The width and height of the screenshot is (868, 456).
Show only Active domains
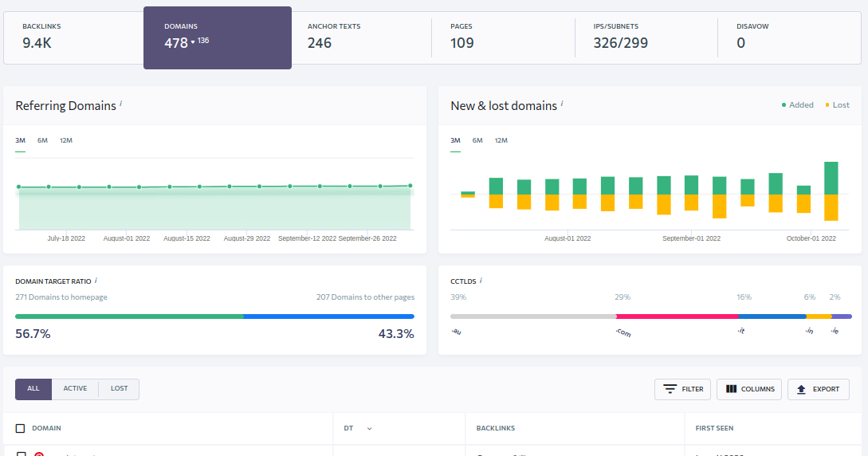tap(75, 388)
